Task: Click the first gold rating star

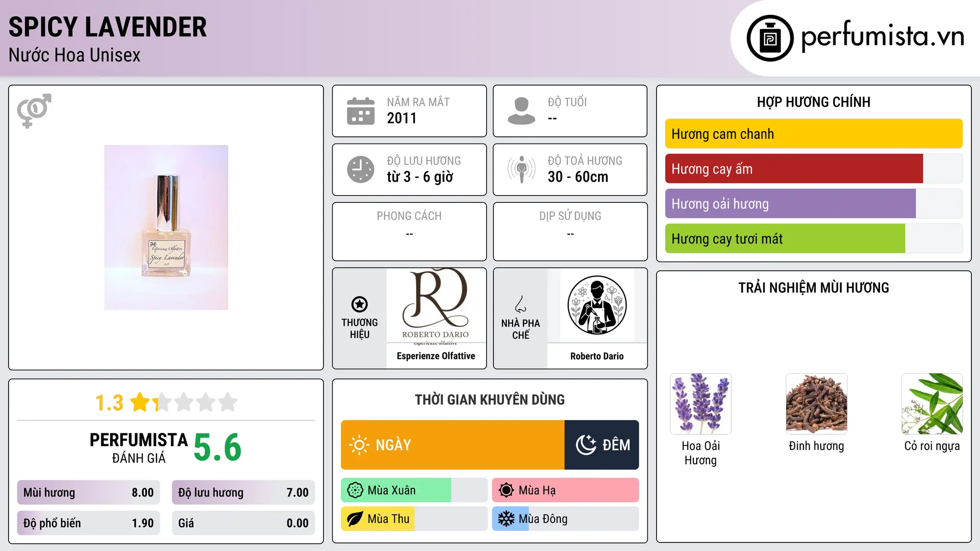Action: pyautogui.click(x=140, y=402)
